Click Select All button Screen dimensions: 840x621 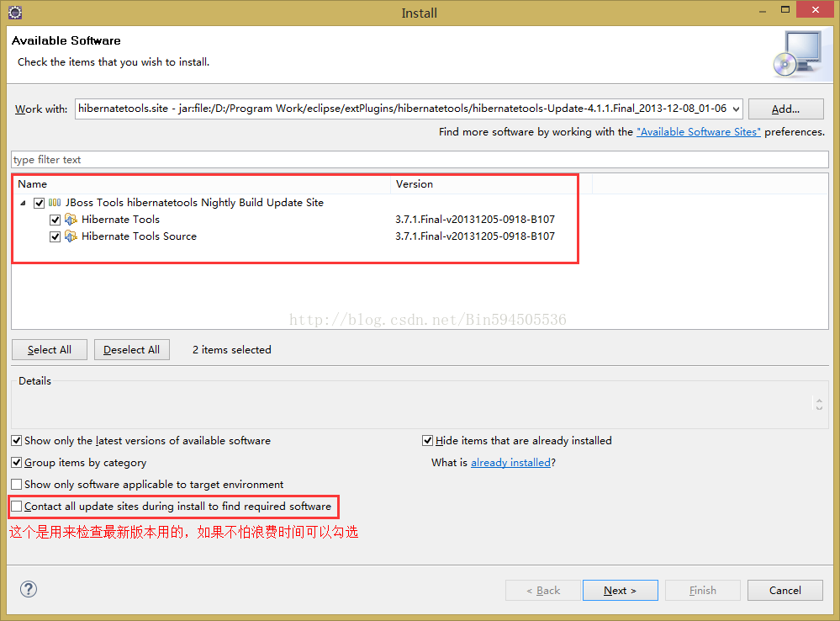pyautogui.click(x=50, y=350)
